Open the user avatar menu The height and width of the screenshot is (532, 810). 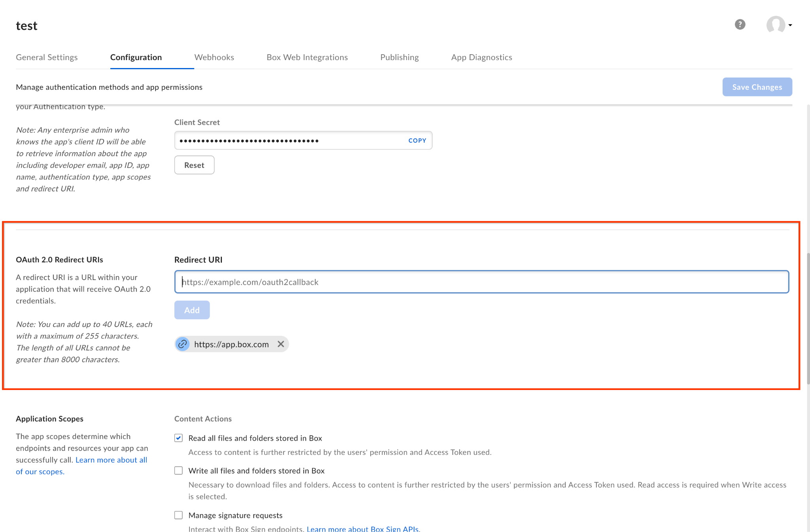click(775, 25)
